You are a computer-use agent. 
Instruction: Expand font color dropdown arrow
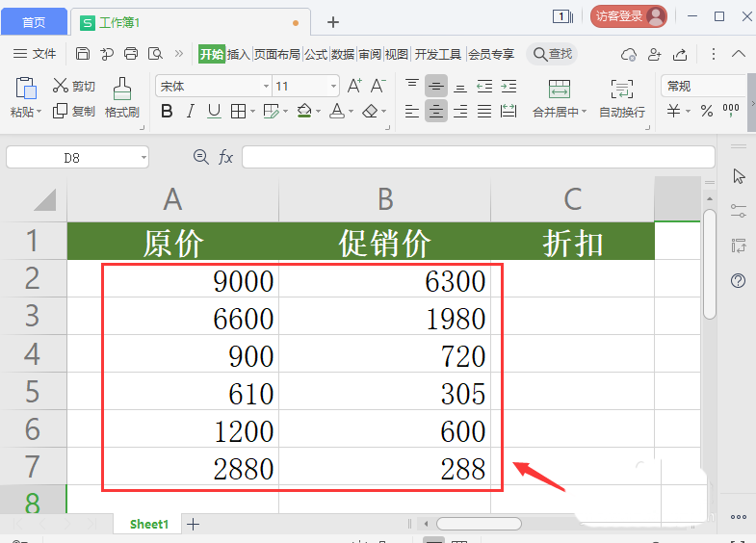pos(351,112)
